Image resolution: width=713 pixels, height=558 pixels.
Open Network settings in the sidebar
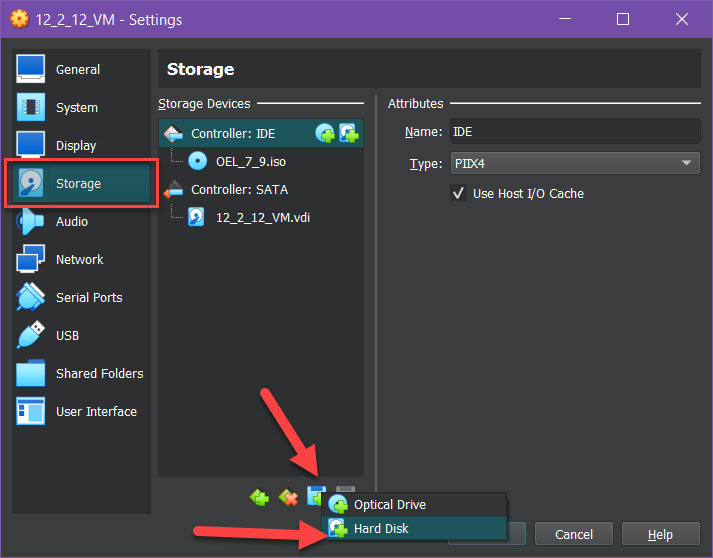[x=79, y=260]
